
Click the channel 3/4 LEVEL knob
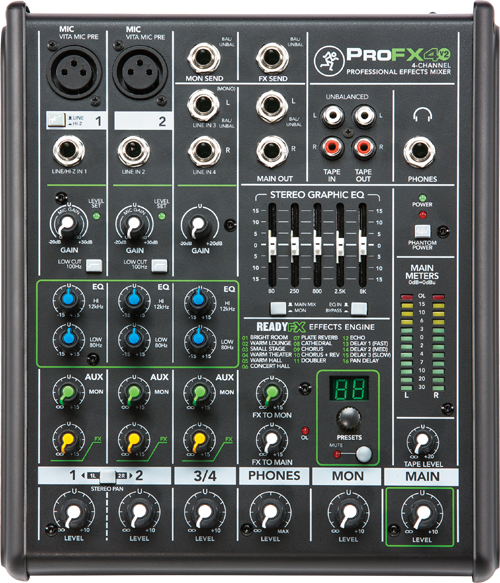click(204, 513)
